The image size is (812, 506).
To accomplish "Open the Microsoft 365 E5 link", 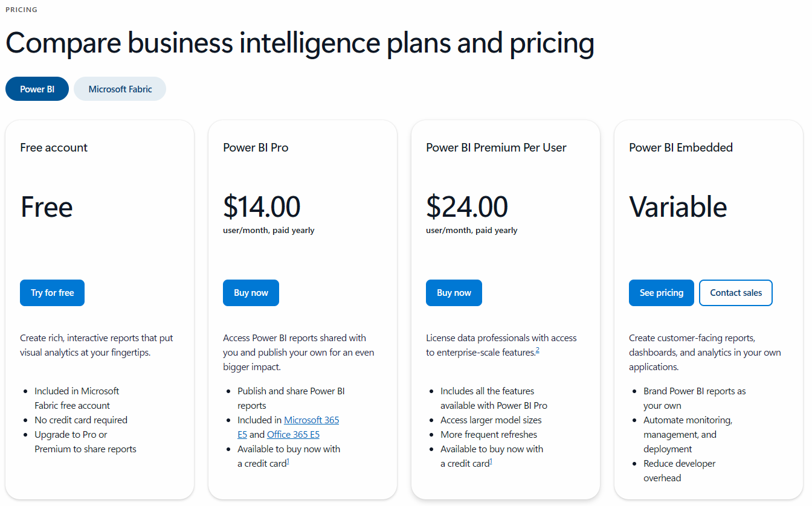I will tap(311, 420).
